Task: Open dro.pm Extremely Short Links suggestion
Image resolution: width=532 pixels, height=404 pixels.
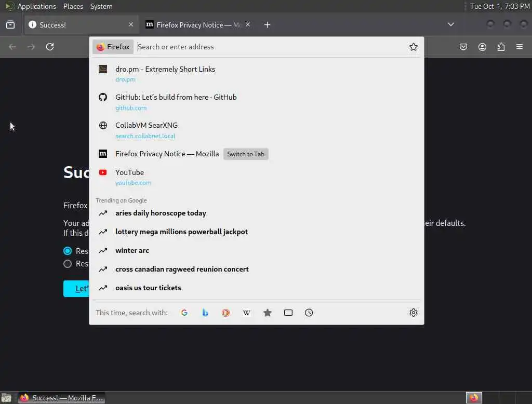Action: tap(257, 74)
